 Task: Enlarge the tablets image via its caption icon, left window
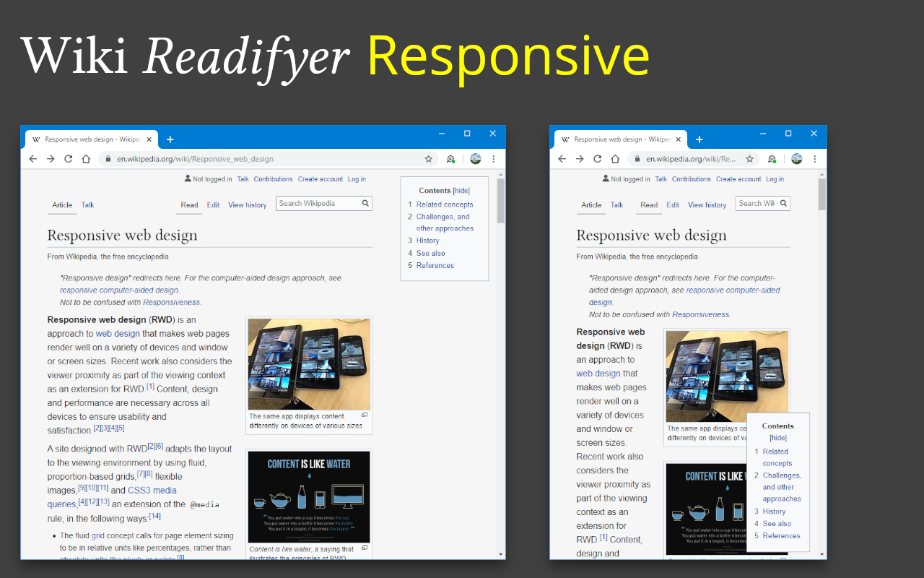coord(365,415)
